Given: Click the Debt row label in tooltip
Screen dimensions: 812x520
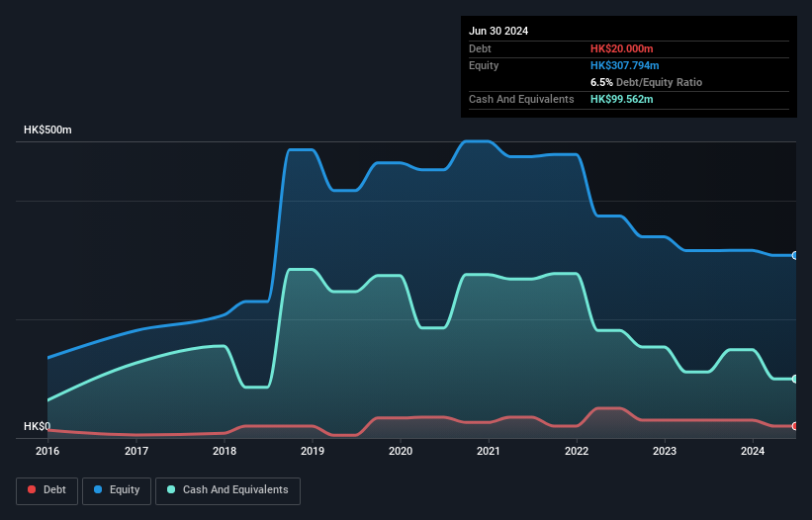Looking at the screenshot, I should 480,48.
